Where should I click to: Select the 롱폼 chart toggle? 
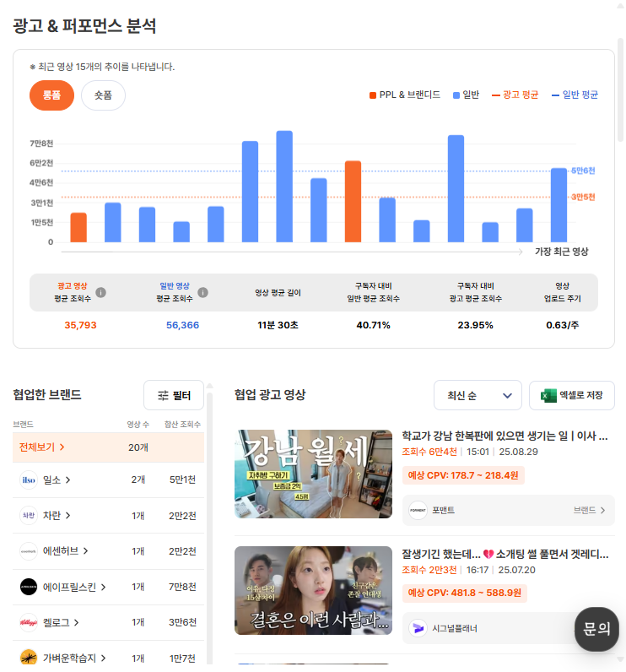pos(52,95)
